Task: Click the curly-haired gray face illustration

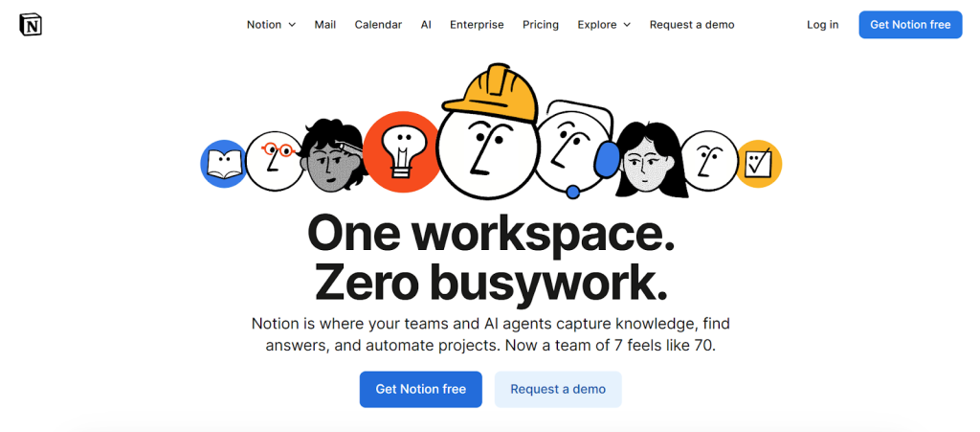Action: [x=331, y=158]
